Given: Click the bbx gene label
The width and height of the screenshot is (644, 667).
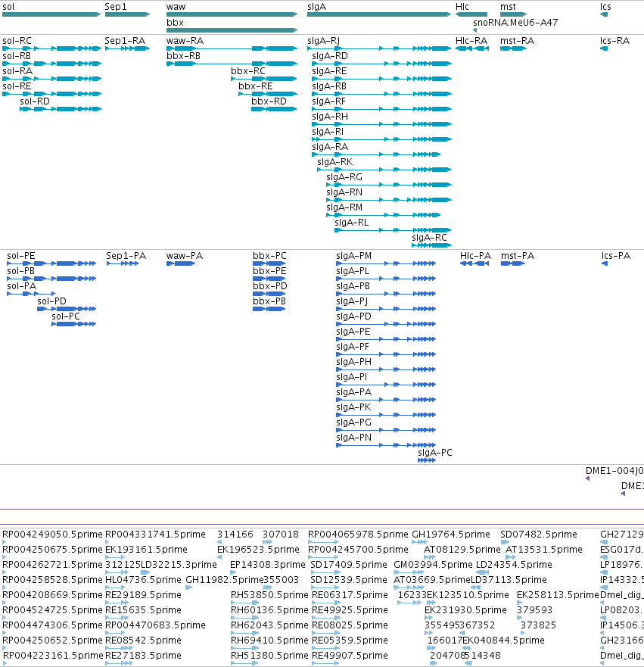Looking at the screenshot, I should tap(175, 23).
